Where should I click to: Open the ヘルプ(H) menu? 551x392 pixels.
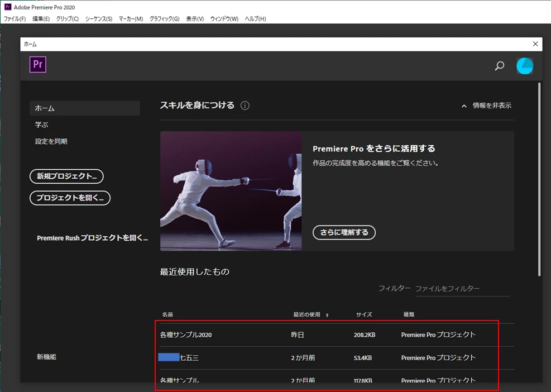(256, 19)
